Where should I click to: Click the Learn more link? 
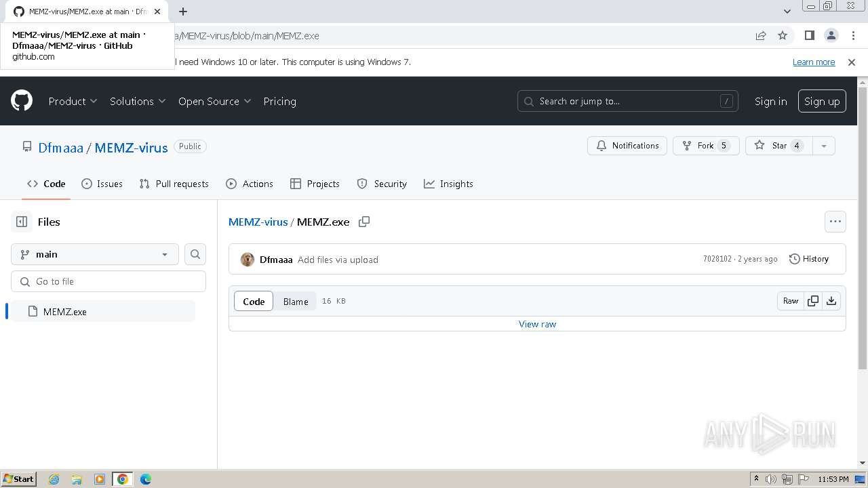tap(814, 62)
